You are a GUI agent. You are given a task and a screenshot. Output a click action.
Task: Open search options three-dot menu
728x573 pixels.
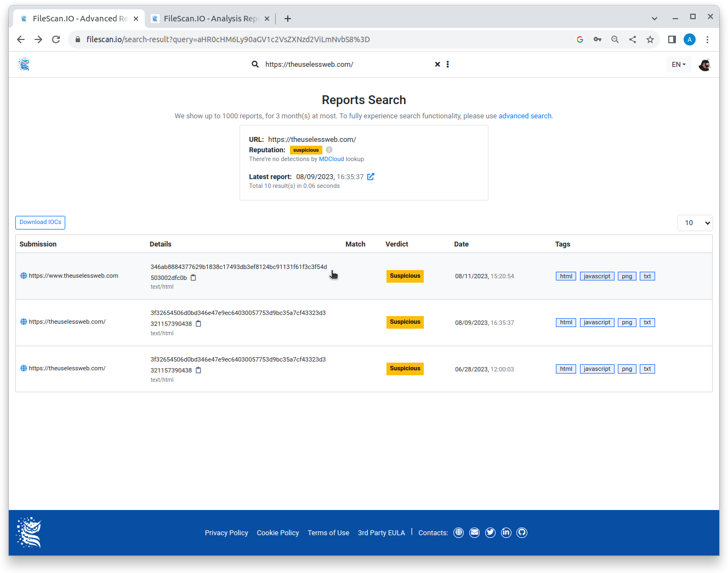point(448,64)
